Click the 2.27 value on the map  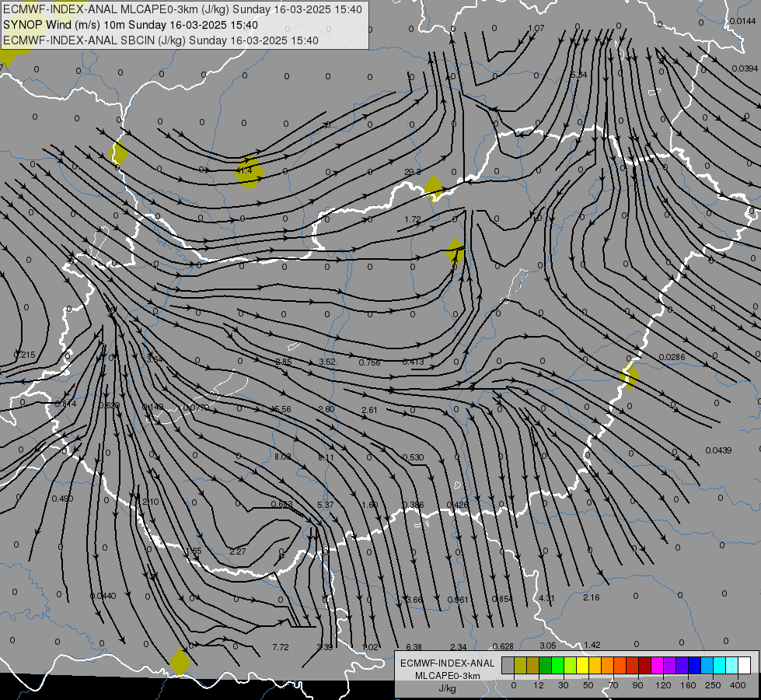237,552
